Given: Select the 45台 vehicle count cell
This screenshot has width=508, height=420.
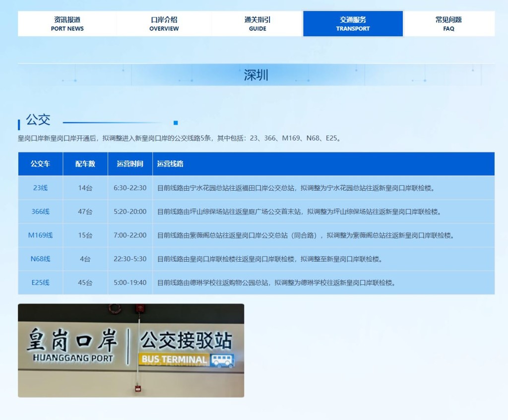Looking at the screenshot, I should [x=85, y=282].
